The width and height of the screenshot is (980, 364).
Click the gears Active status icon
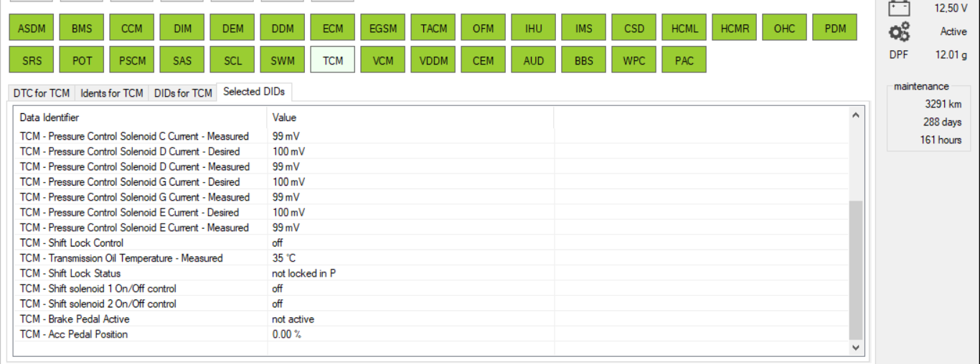(x=899, y=32)
